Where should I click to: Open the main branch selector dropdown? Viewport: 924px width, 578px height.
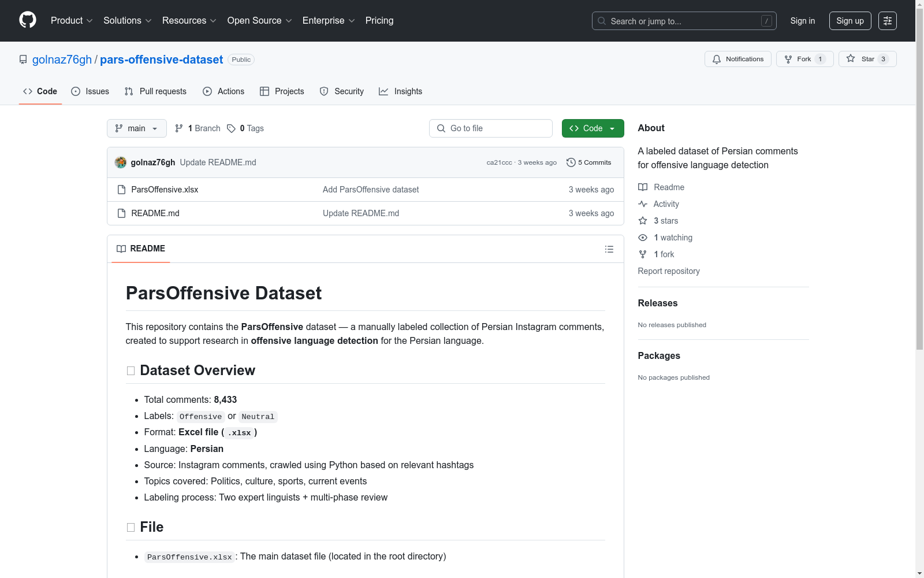(x=137, y=128)
